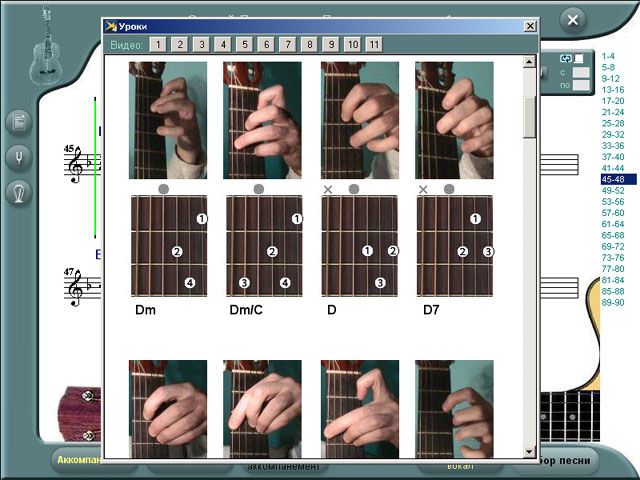Select video 8 in the Уроки window

[309, 45]
